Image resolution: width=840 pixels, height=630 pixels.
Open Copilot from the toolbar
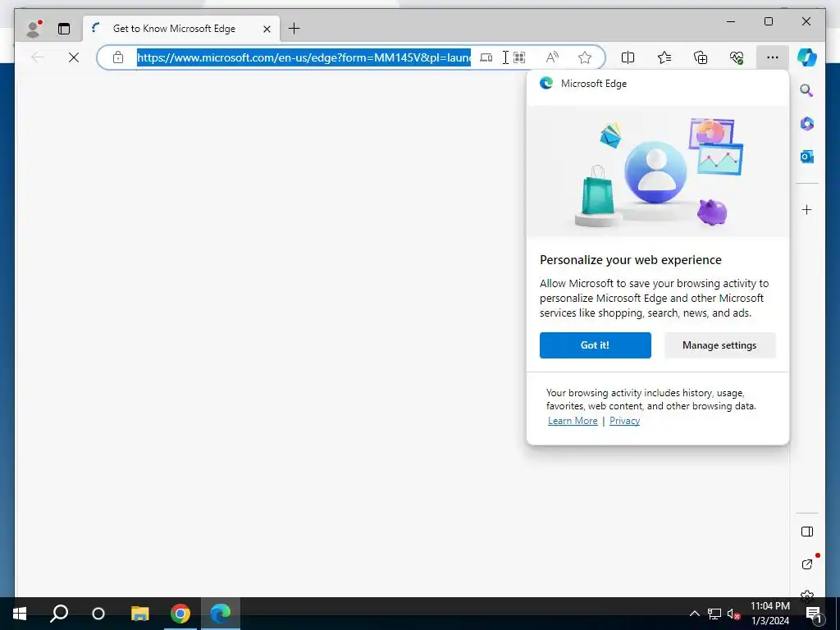807,57
